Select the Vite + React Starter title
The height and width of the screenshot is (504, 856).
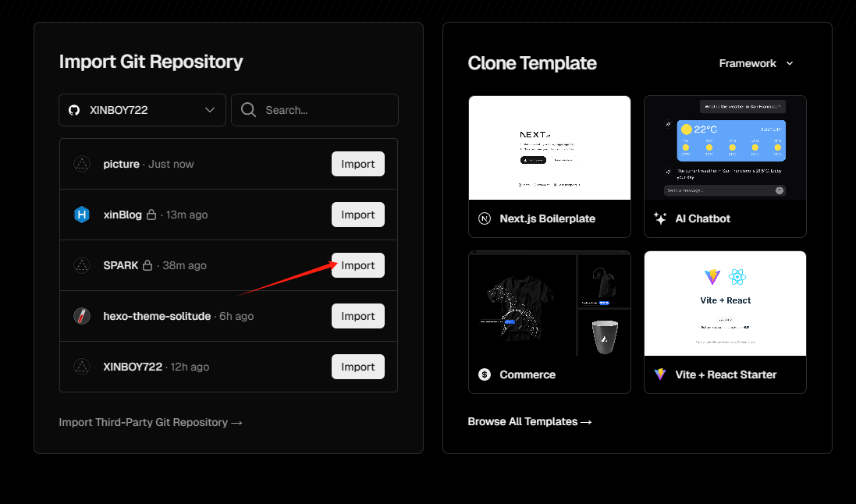[x=726, y=374]
